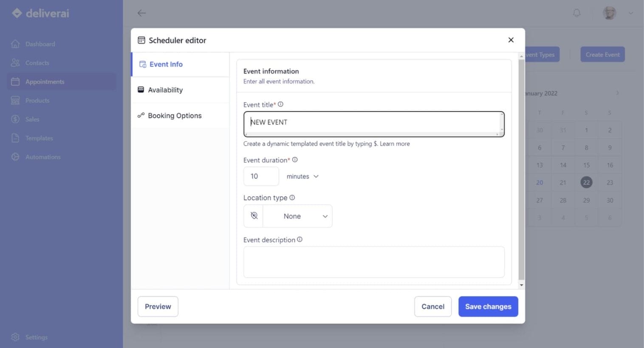Open the user profile menu chevron
The image size is (644, 348).
coord(631,13)
